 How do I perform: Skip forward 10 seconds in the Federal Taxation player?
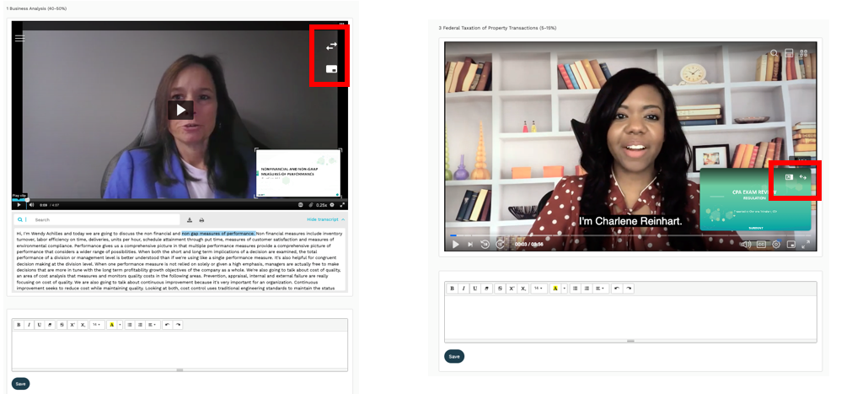[500, 245]
